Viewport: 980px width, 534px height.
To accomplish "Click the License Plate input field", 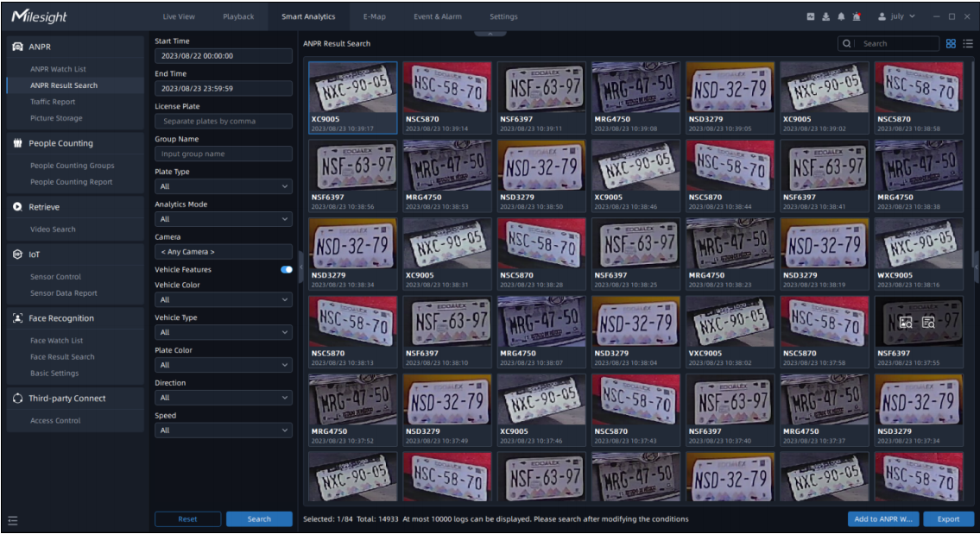I will 223,121.
